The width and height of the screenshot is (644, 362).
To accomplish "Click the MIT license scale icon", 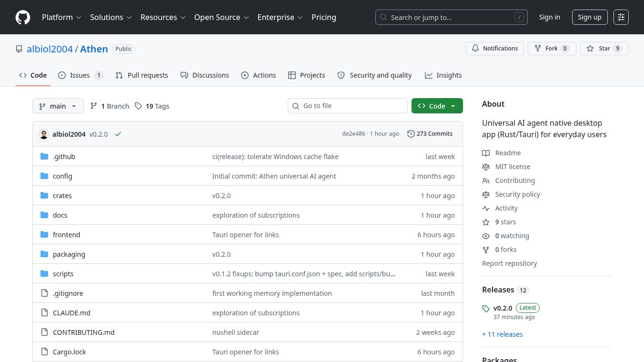I will (486, 167).
